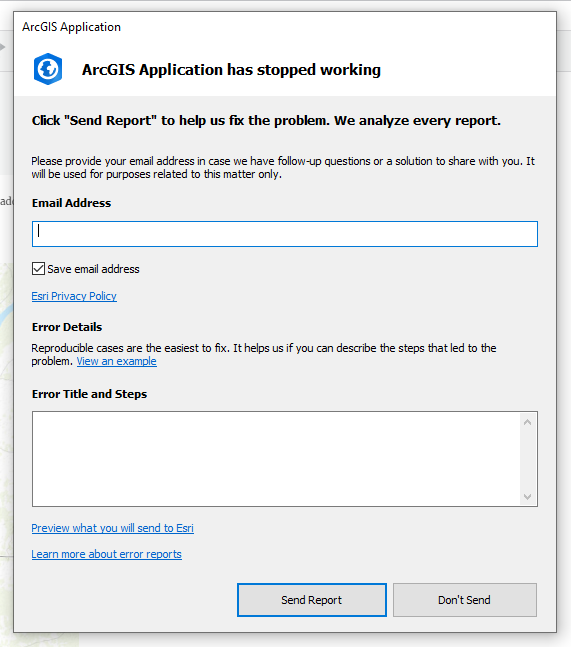Click the "Save email address" label text
This screenshot has width=571, height=647.
[93, 269]
